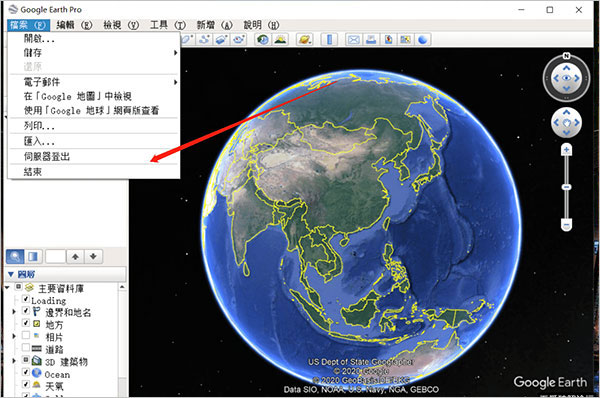
Task: Click the print toolbar icon
Action: [371, 39]
